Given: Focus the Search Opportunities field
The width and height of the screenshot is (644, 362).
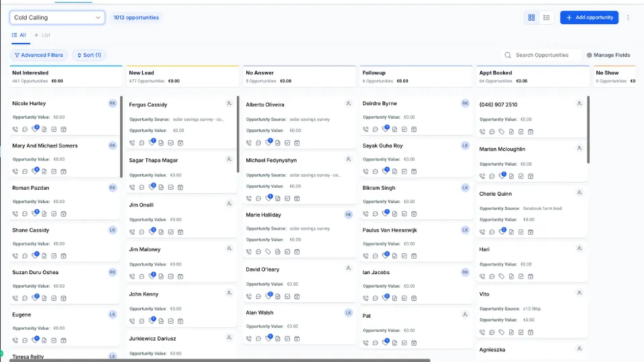Looking at the screenshot, I should pyautogui.click(x=539, y=55).
